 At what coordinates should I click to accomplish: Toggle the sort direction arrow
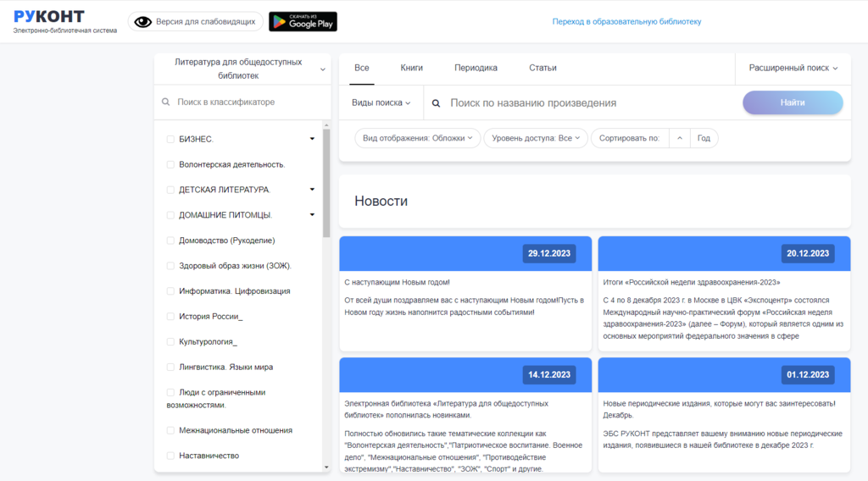tap(680, 138)
